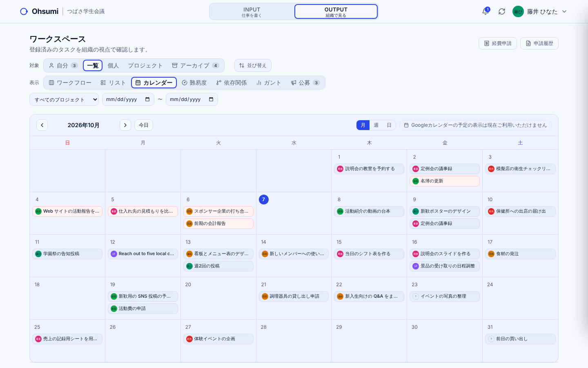Screen dimensions: 588x368
Task: Switch to 公募 view
Action: click(x=305, y=83)
